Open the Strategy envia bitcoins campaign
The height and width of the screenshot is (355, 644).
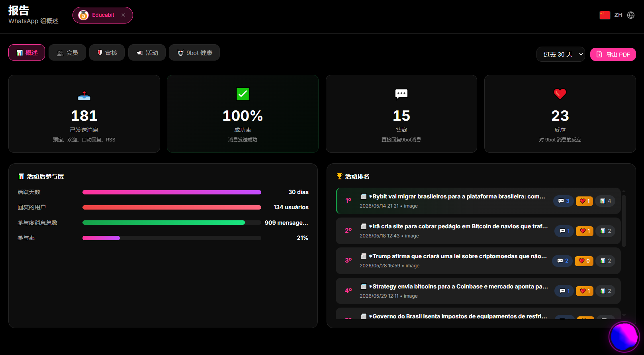478,291
